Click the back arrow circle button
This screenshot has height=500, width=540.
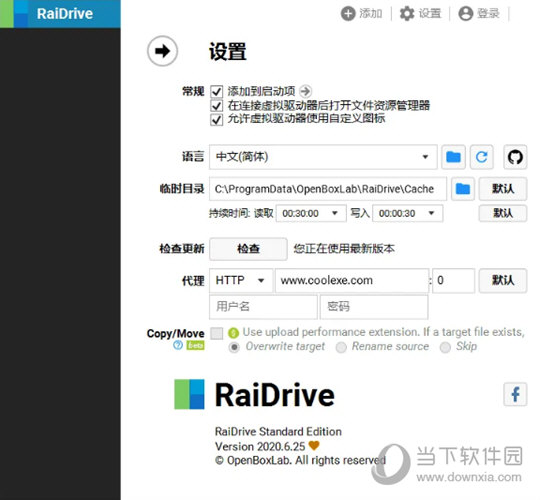point(162,51)
